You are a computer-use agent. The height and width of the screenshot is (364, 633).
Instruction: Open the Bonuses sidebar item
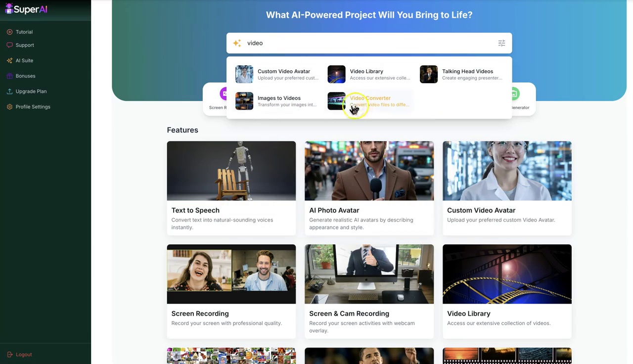coord(21,76)
